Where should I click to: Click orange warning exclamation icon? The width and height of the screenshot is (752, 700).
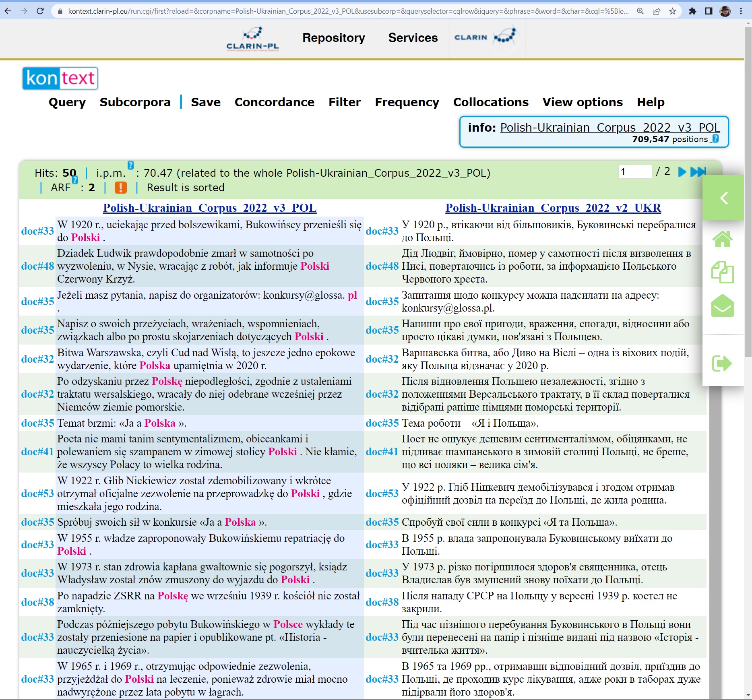coord(120,188)
